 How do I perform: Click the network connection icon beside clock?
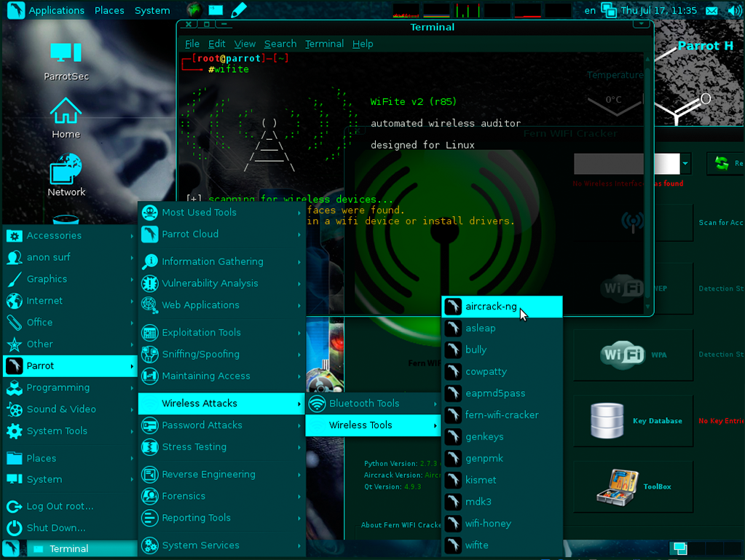coord(609,10)
